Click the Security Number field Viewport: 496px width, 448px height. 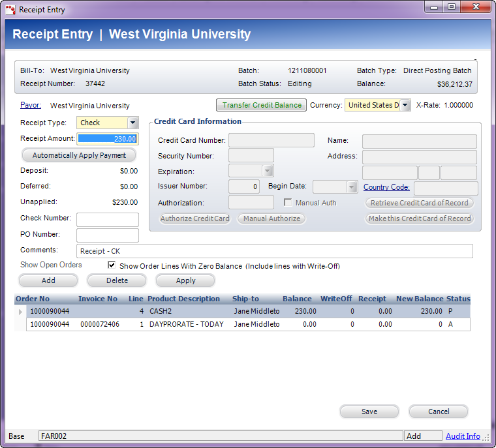pos(251,156)
